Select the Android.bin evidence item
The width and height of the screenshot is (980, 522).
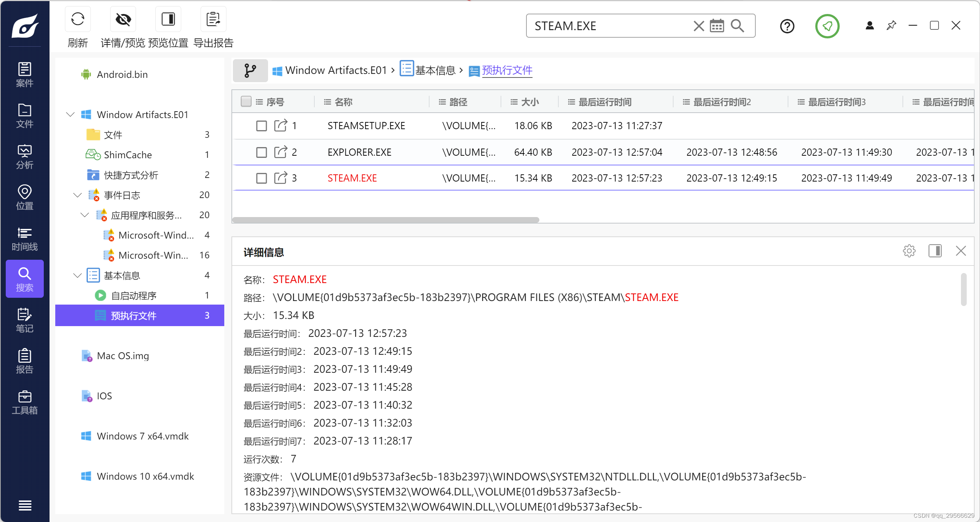pos(122,74)
